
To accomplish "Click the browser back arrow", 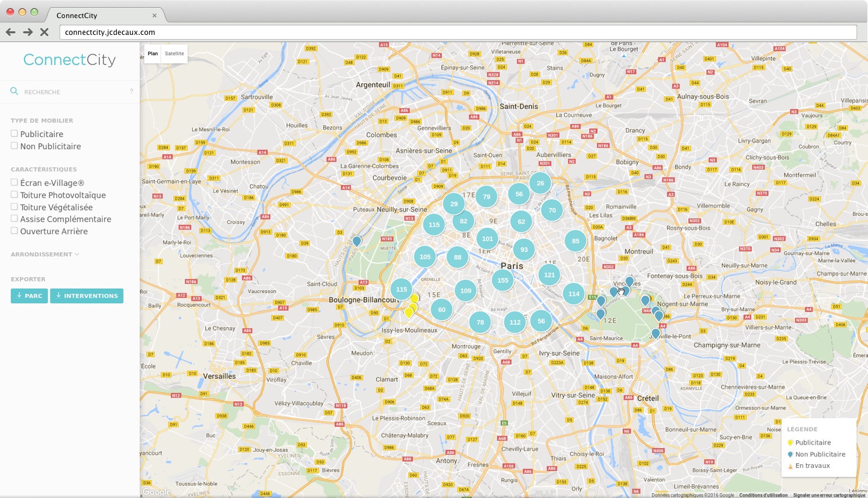I will 10,32.
